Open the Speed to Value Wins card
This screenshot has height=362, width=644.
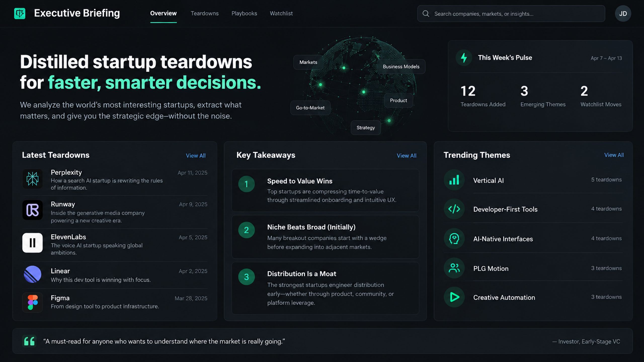click(x=325, y=190)
